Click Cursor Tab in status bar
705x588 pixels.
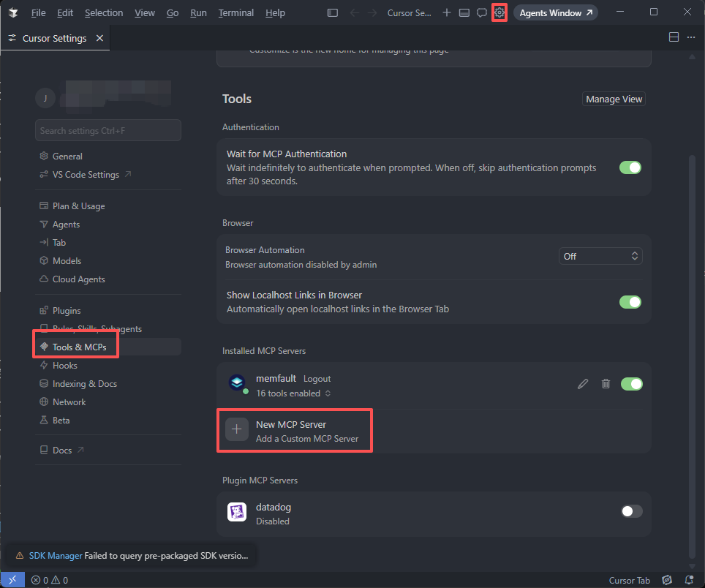(630, 581)
